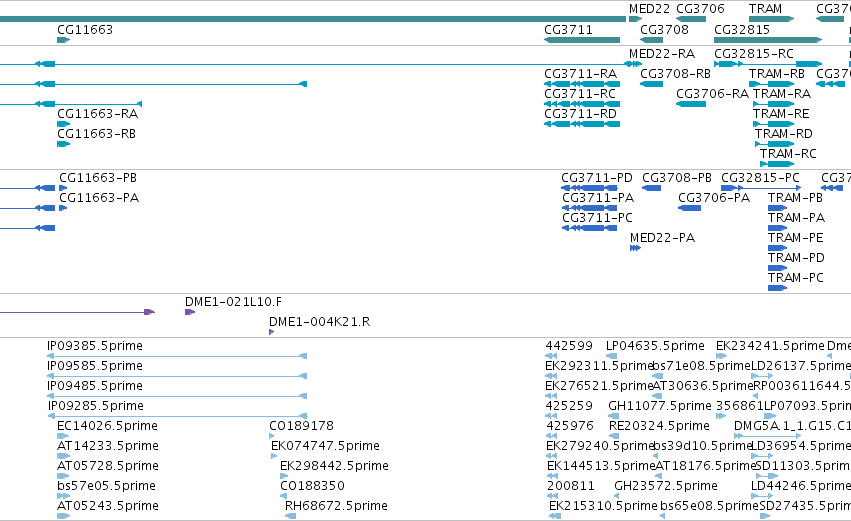Click protein CG3708-PB
Screen dimensions: 851x521
677,178
